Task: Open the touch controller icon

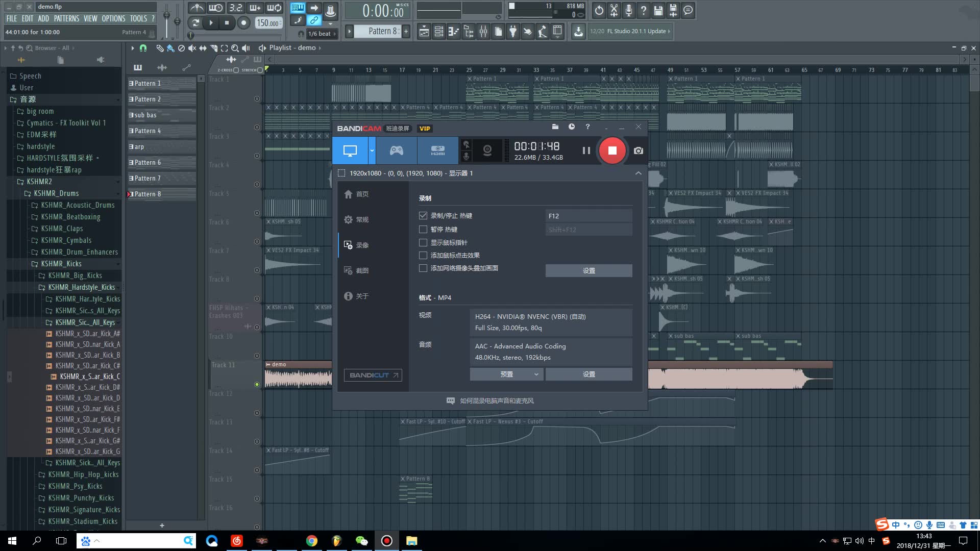Action: [528, 32]
